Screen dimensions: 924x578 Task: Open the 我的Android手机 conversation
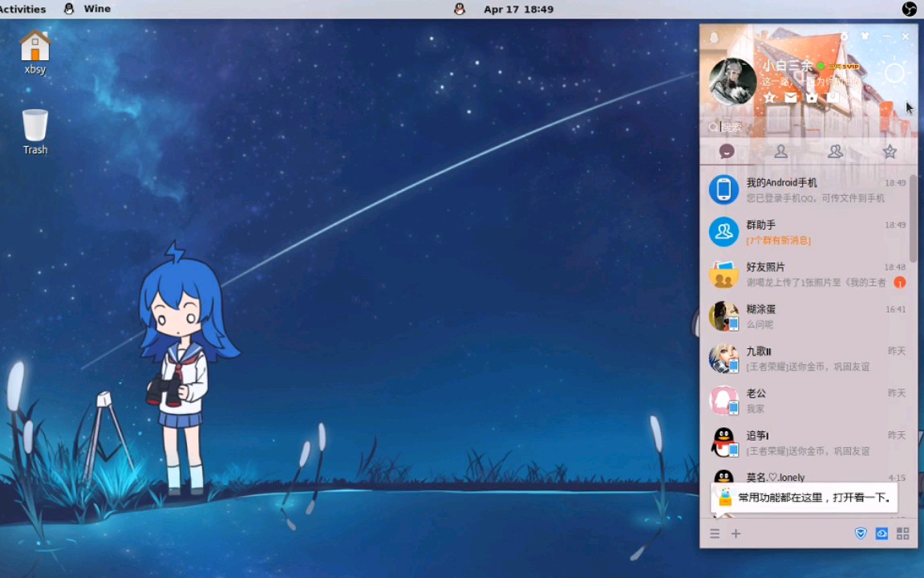[805, 190]
